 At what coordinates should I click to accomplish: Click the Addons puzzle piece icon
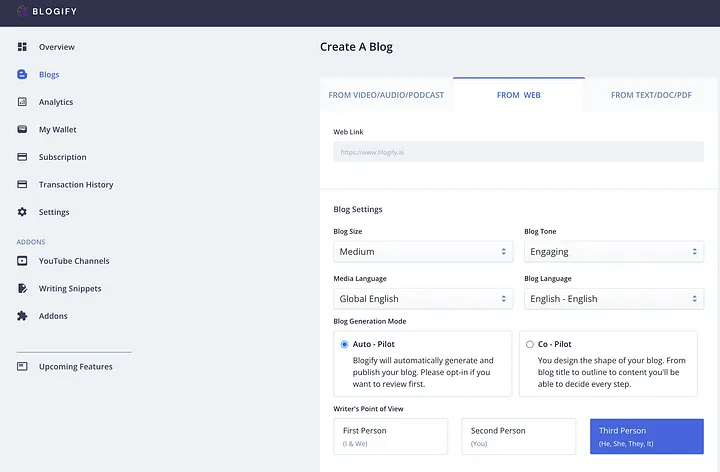pyautogui.click(x=22, y=316)
